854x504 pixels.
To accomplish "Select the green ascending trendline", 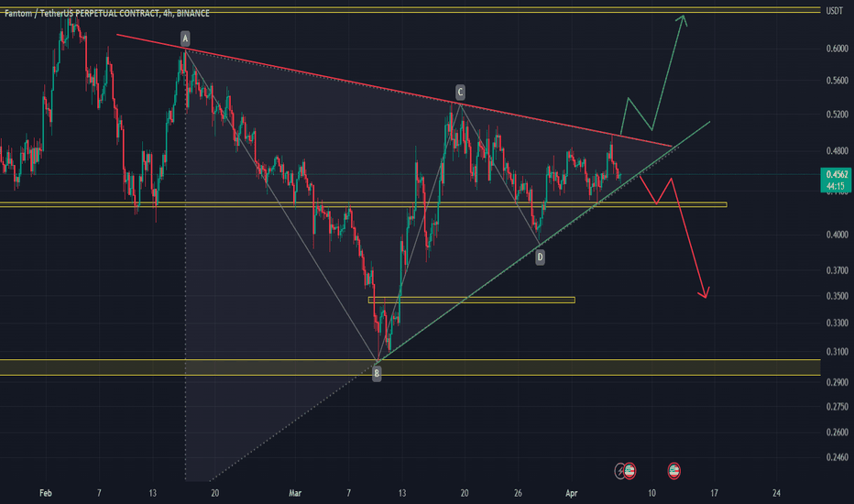I will [x=543, y=241].
